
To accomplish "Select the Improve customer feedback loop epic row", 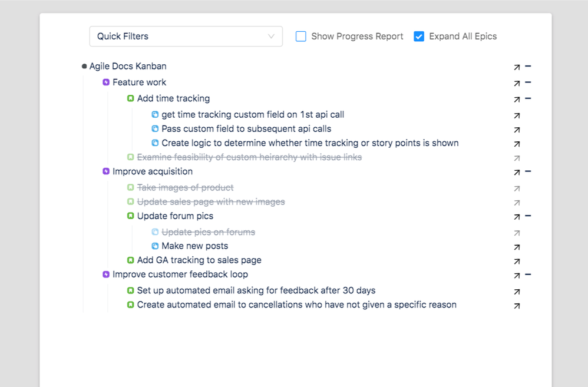I will (180, 274).
